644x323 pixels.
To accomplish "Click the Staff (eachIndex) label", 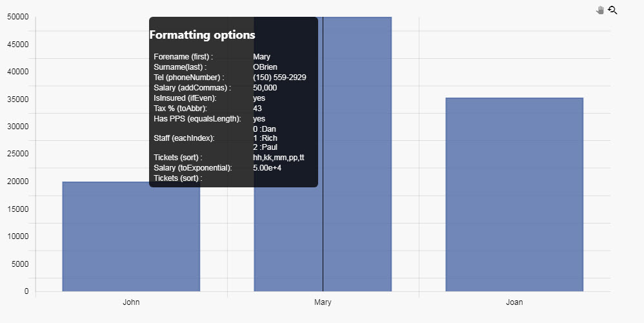I will (184, 138).
